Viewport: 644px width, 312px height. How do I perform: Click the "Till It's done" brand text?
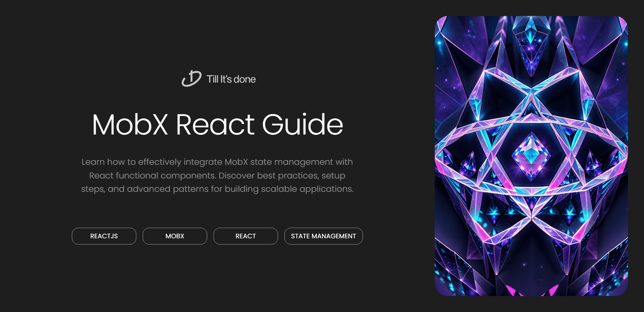[x=231, y=79]
